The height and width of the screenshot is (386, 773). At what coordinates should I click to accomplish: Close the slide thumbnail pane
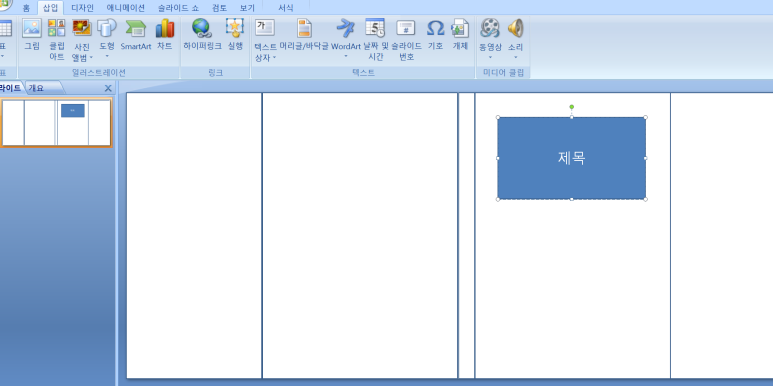click(x=108, y=88)
